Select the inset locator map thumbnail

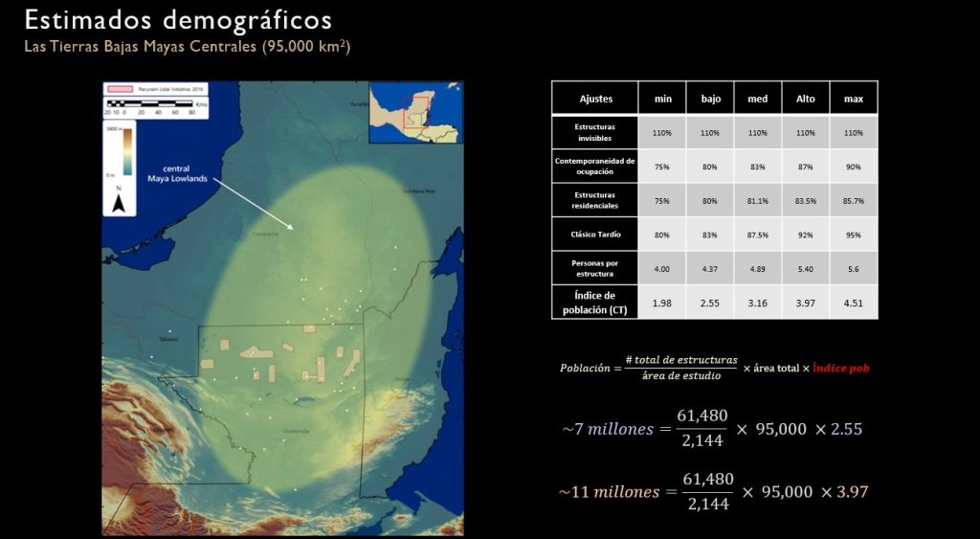point(415,112)
